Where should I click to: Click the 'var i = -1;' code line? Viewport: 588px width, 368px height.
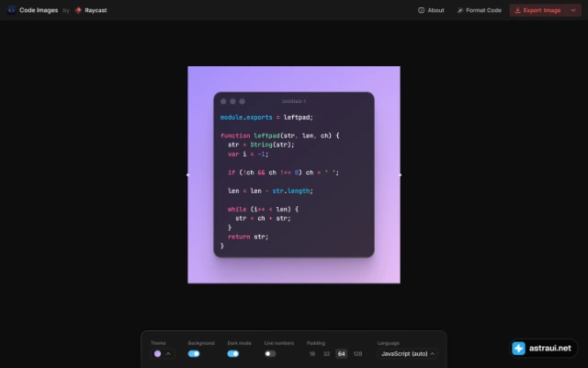click(x=248, y=154)
